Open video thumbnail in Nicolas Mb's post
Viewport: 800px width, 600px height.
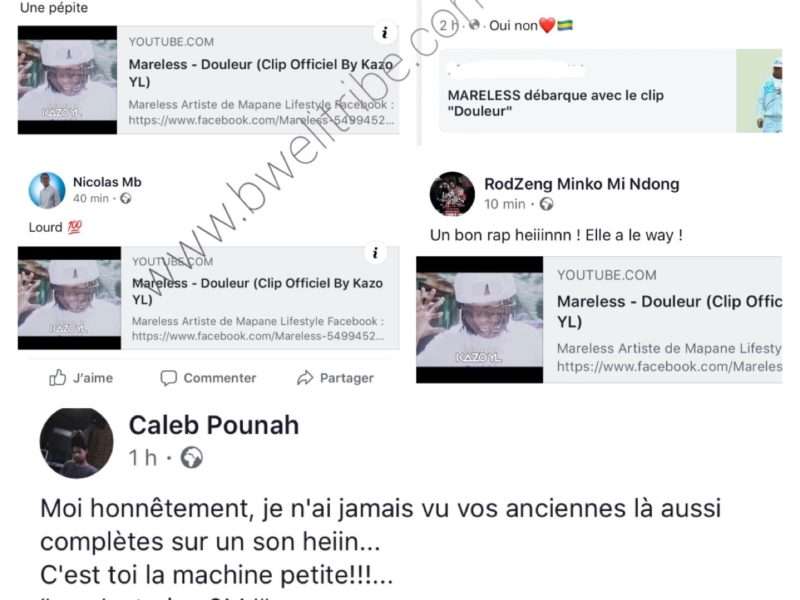[x=69, y=298]
